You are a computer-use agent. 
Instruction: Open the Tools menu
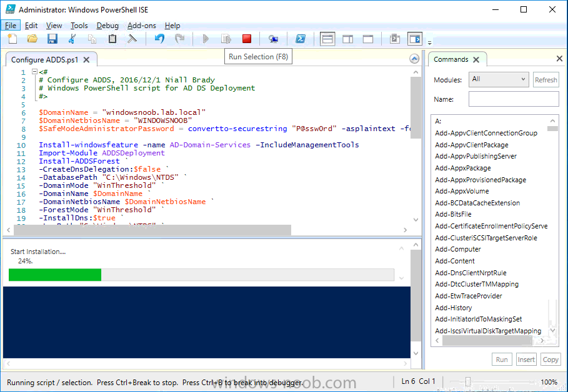79,26
